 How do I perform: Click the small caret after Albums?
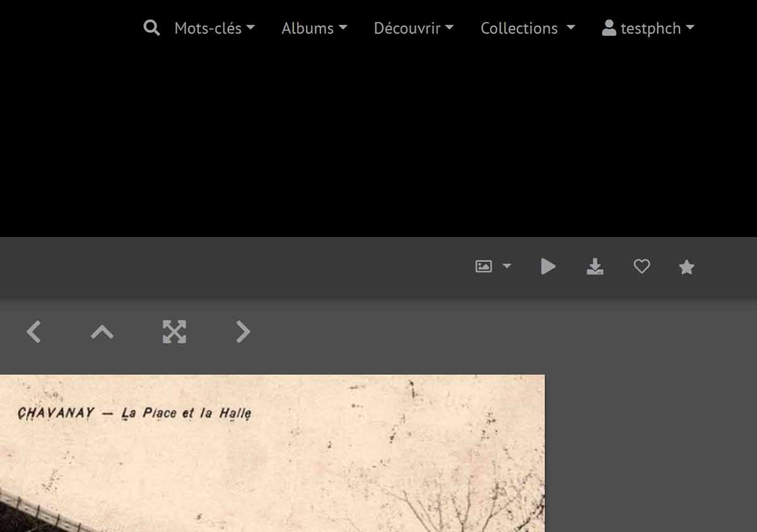[x=343, y=28]
